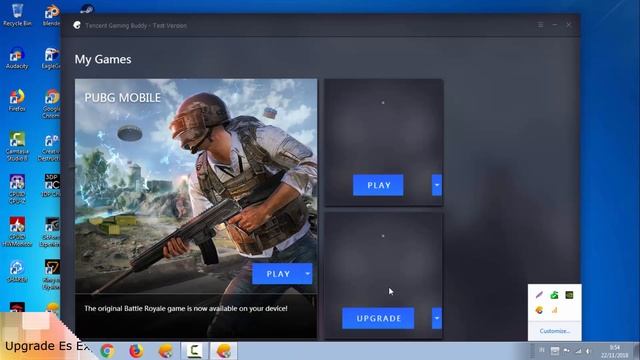Open the hamburger menu in title bar

coord(540,25)
